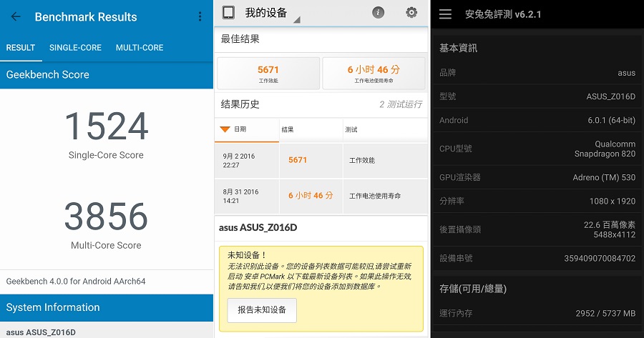Image resolution: width=644 pixels, height=338 pixels.
Task: Expand the 我的设备 dropdown
Action: [x=297, y=17]
